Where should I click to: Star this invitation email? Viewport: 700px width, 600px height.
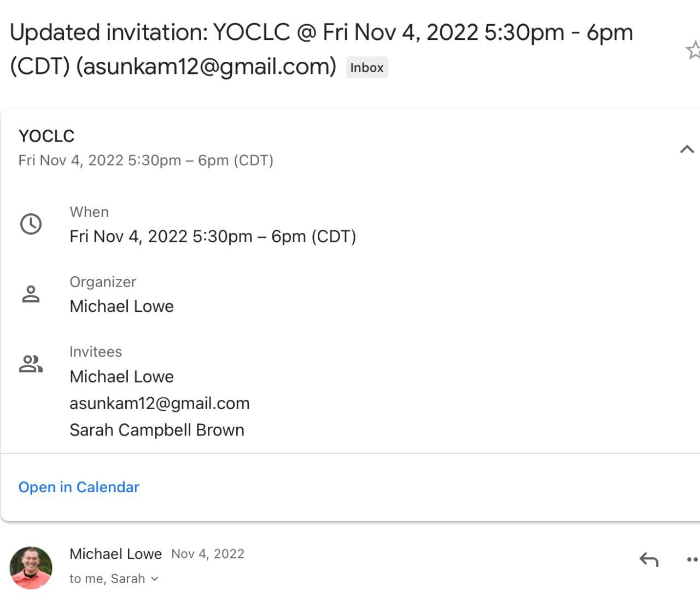(693, 50)
